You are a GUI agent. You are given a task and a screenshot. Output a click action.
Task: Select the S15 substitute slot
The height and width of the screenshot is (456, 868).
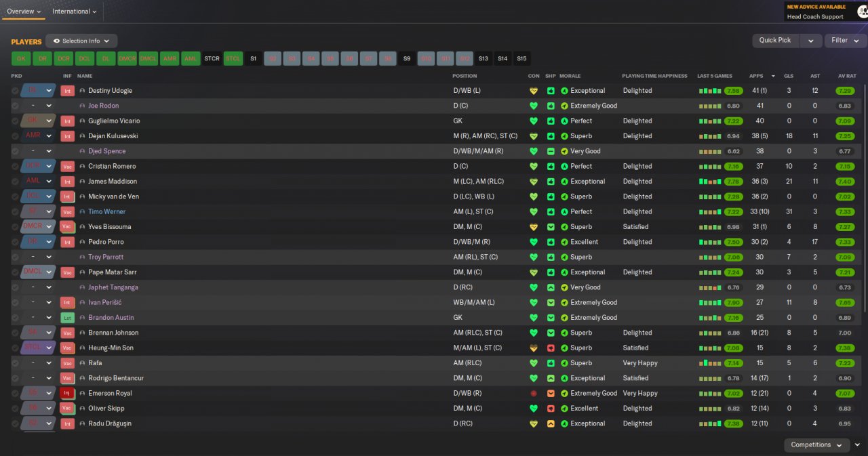(521, 59)
